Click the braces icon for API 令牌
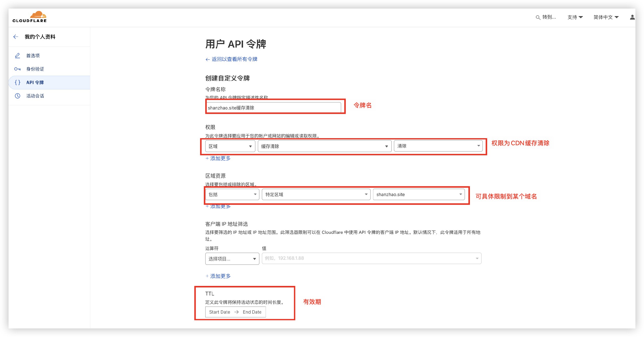 [x=17, y=82]
